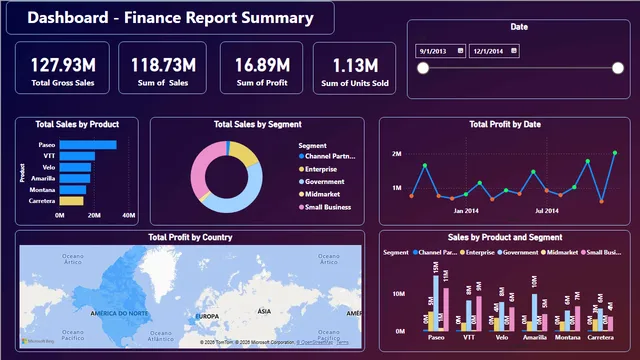This screenshot has width=640, height=360.
Task: Click the Paseo Small Business 11M column
Action: click(x=446, y=310)
